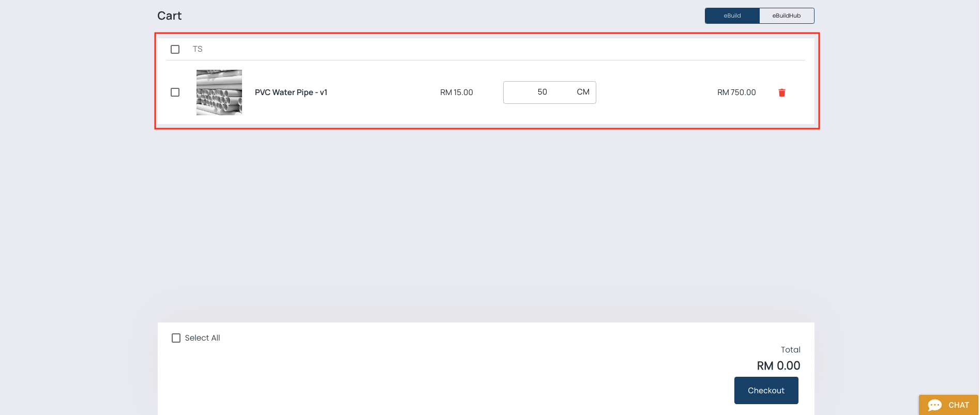Click the RM 750.00 line subtotal
Viewport: 980px width, 415px height.
coord(736,93)
